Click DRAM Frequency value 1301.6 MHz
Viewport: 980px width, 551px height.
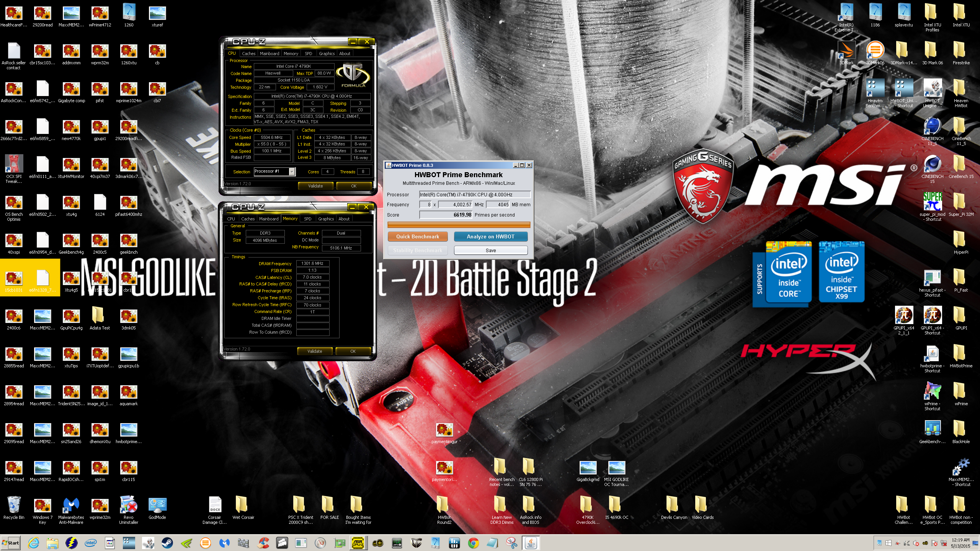pyautogui.click(x=312, y=263)
